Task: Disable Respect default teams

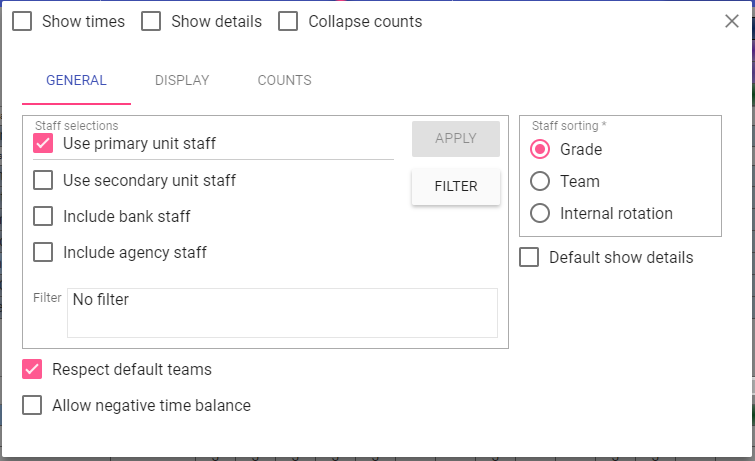Action: click(33, 369)
